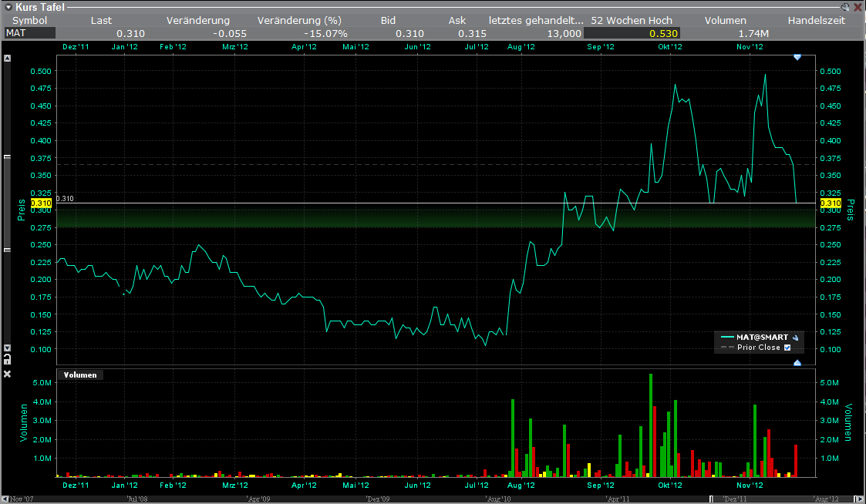
Task: Click the Volumen sub-chart title label
Action: click(80, 375)
